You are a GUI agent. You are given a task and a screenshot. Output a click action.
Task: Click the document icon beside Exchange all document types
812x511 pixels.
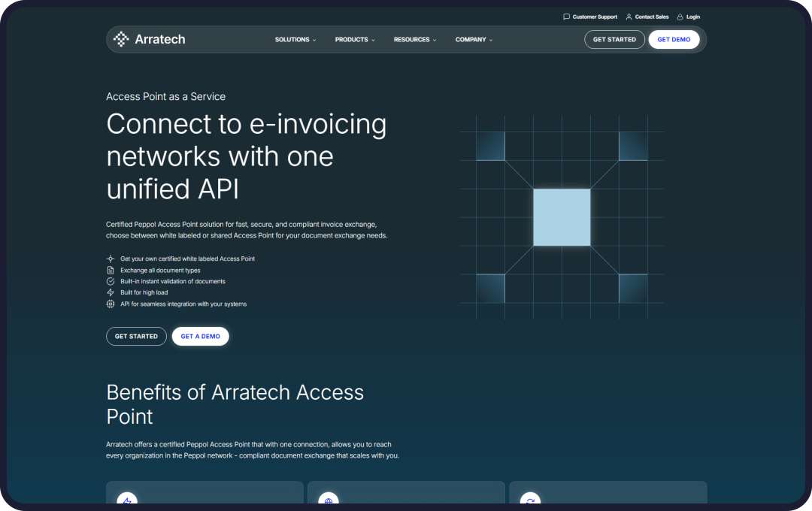[x=111, y=271]
